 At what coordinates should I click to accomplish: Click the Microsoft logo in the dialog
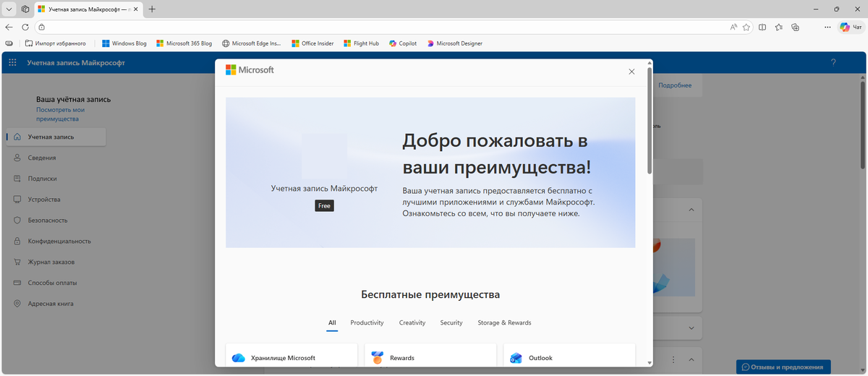click(250, 70)
